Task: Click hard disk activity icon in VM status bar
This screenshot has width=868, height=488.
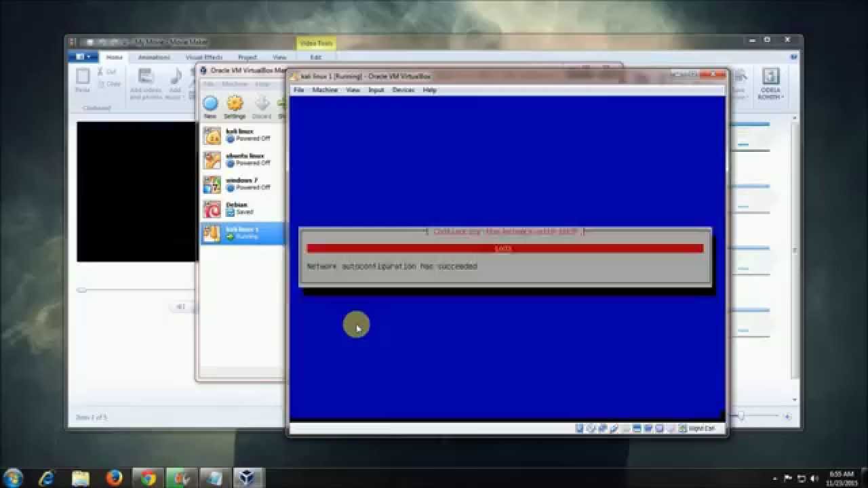Action: [579, 428]
